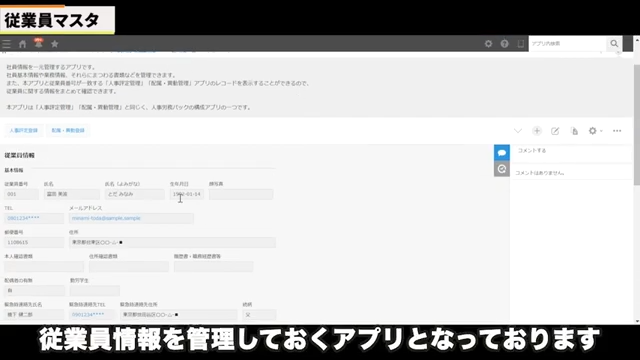640x360 pixels.
Task: Click the name reading field とだ みなみ
Action: (x=135, y=194)
